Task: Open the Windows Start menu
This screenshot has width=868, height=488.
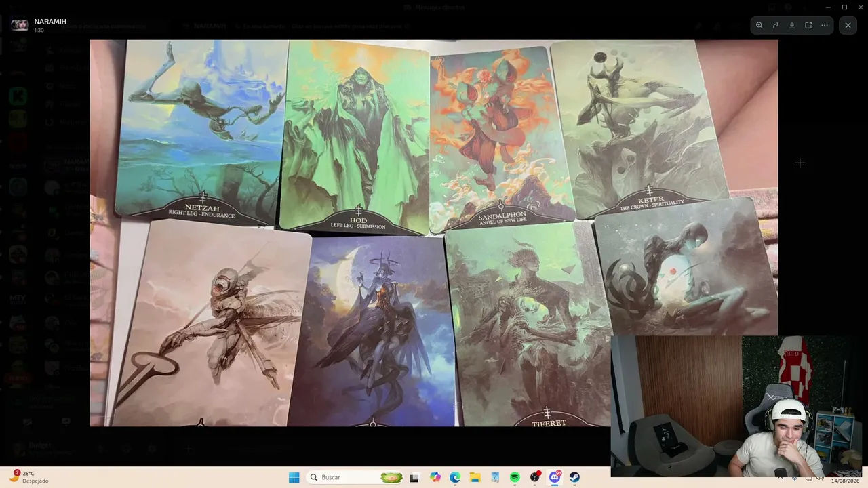Action: tap(294, 477)
